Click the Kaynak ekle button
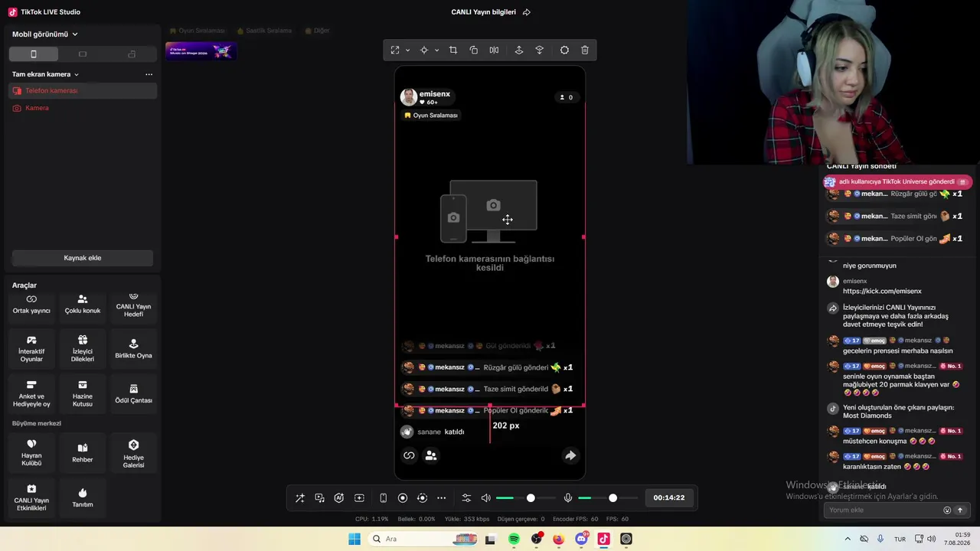 click(x=83, y=258)
